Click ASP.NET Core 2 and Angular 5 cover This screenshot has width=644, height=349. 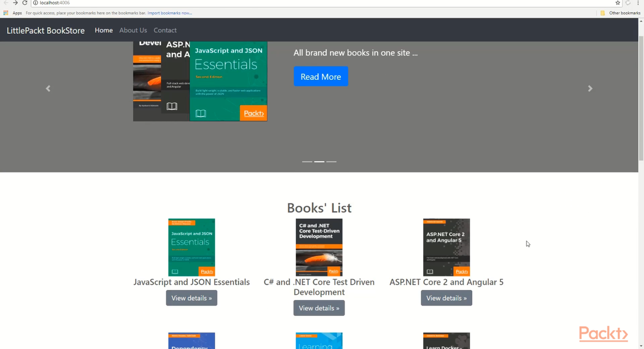coord(447,247)
